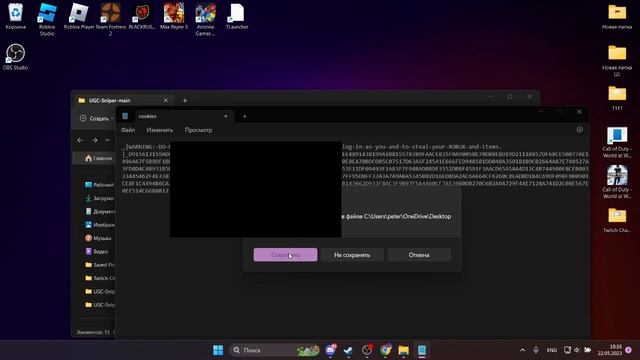This screenshot has height=360, width=640.
Task: Select Новая папка (2) desktop folder
Action: (617, 60)
